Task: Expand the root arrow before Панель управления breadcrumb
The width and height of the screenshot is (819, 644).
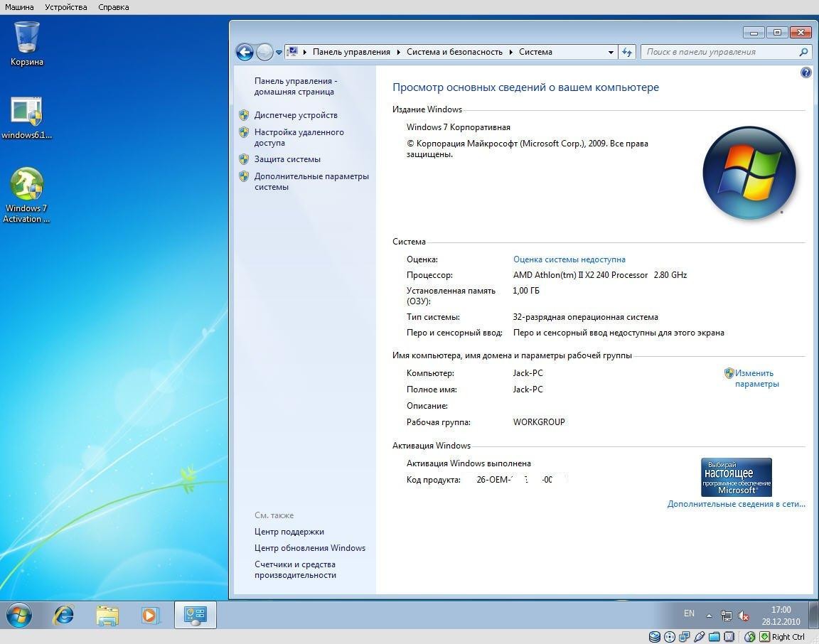Action: [305, 52]
